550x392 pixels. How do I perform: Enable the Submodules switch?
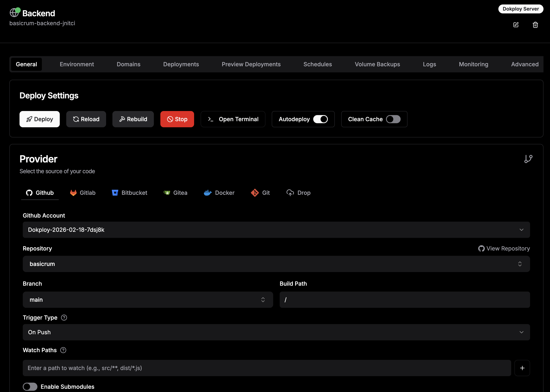tap(30, 387)
